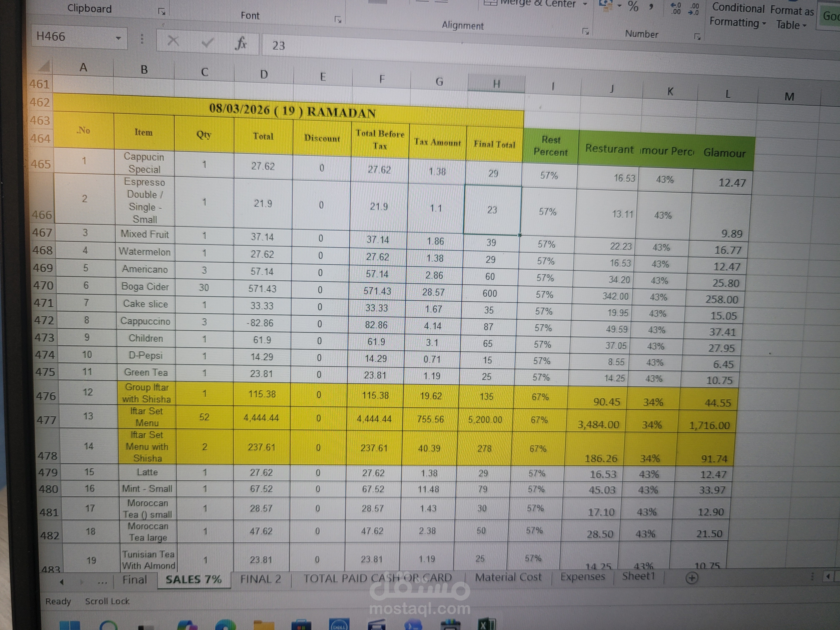The width and height of the screenshot is (840, 630).
Task: Click the 3,484.00 restaurant amount cell
Action: pyautogui.click(x=597, y=421)
